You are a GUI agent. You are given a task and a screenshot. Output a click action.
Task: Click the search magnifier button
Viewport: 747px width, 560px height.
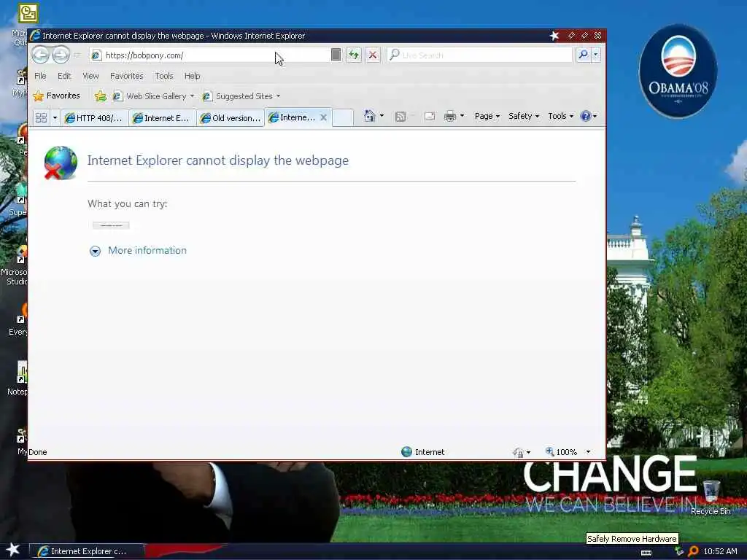tap(583, 55)
